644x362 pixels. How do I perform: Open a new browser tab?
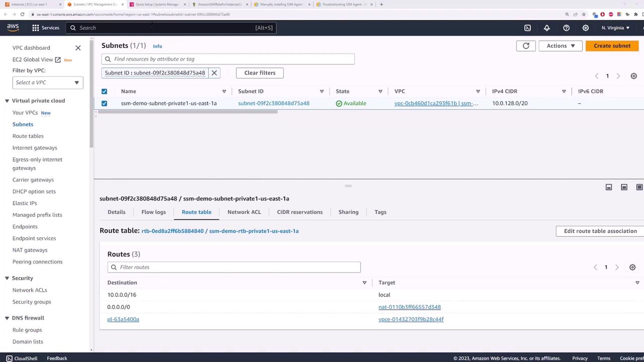click(381, 5)
